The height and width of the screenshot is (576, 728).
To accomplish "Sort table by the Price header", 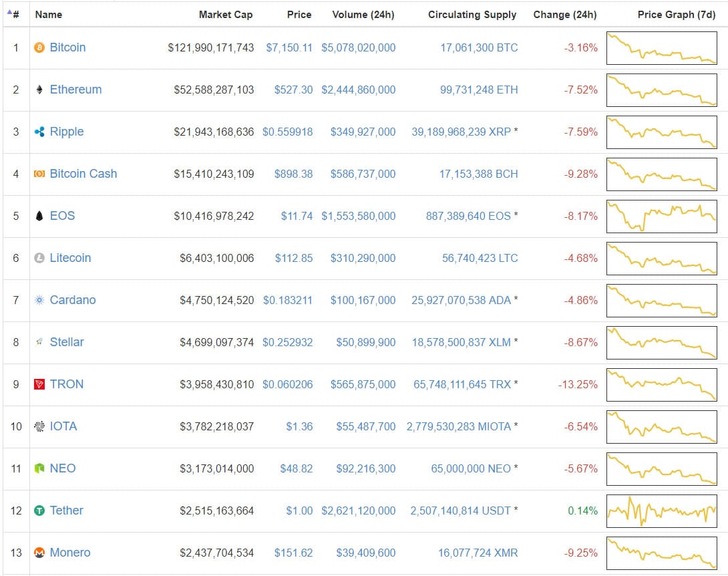I will pos(299,15).
